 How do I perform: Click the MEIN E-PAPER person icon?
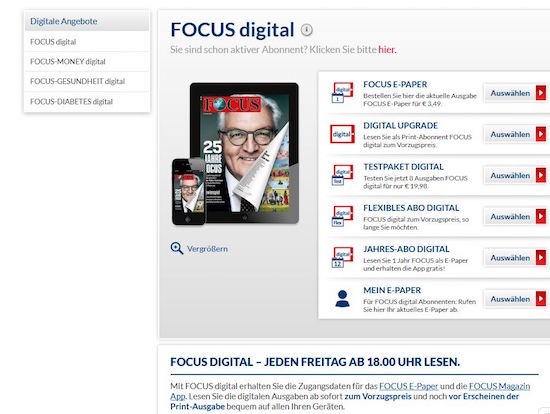coord(342,299)
